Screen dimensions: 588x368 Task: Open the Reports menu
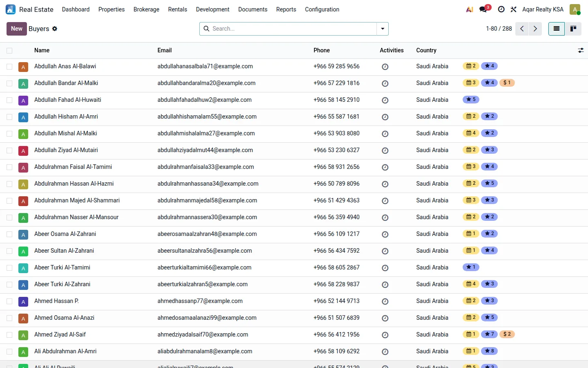pyautogui.click(x=286, y=9)
